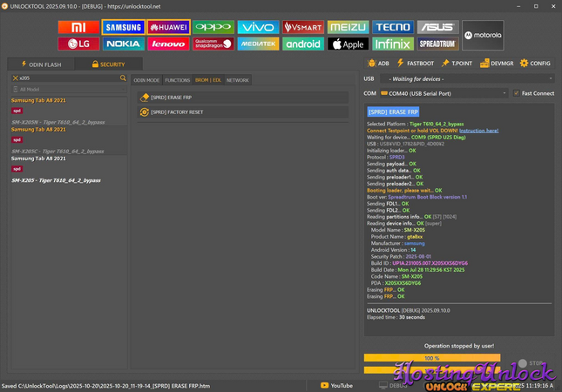Select SM-X205 Tiger T610 device entry
Image resolution: width=562 pixels, height=392 pixels.
pyautogui.click(x=56, y=180)
